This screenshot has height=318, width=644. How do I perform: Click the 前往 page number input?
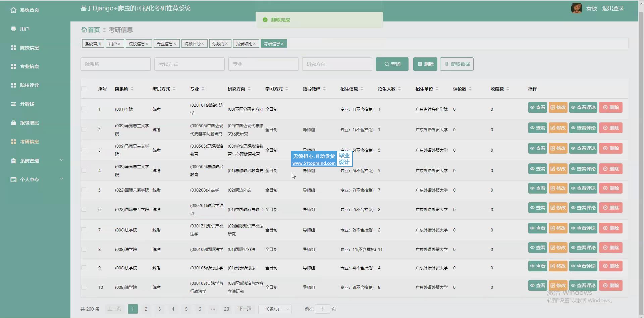click(x=323, y=309)
